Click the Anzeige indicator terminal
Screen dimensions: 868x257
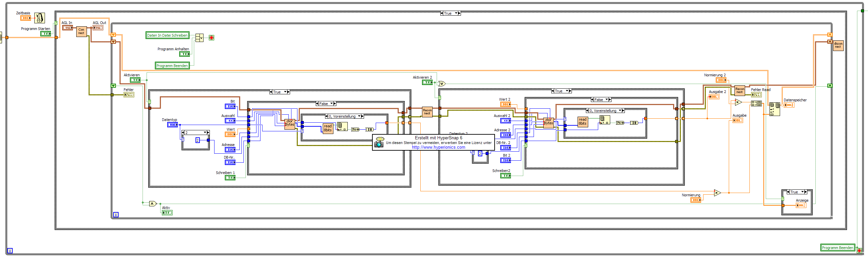click(x=801, y=205)
